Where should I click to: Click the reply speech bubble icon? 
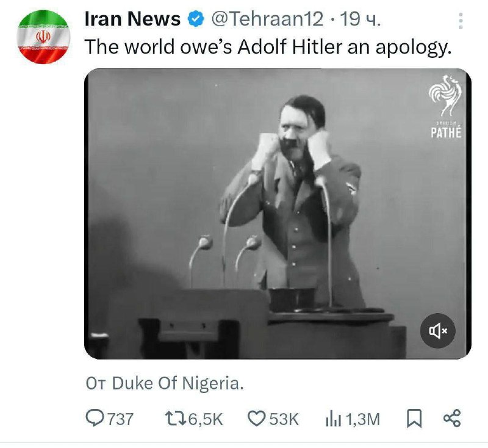tap(95, 418)
